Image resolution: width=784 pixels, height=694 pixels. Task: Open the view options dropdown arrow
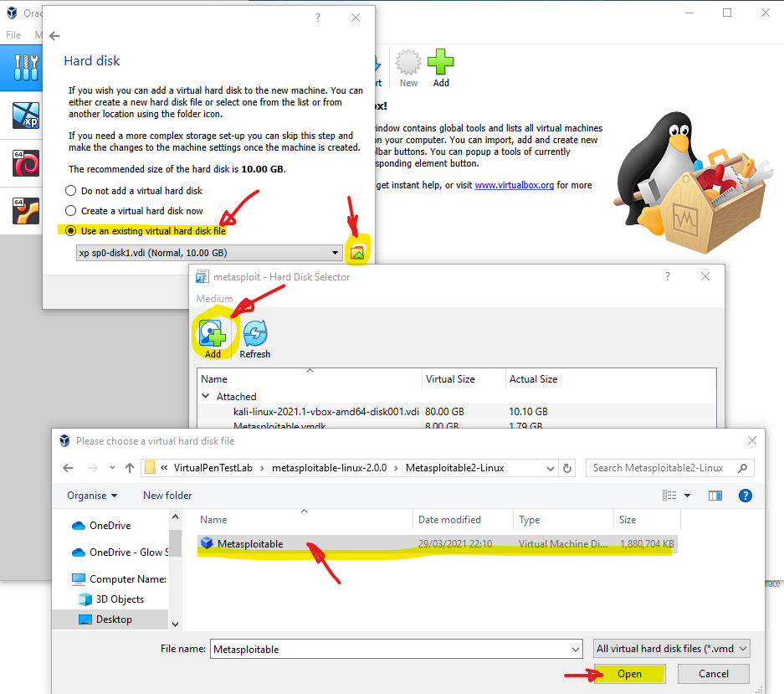(687, 496)
